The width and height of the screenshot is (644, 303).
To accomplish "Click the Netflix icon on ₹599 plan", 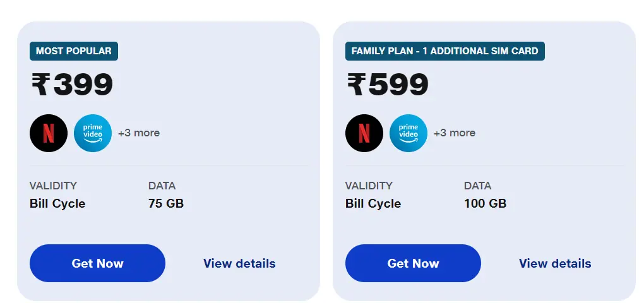I will (364, 133).
